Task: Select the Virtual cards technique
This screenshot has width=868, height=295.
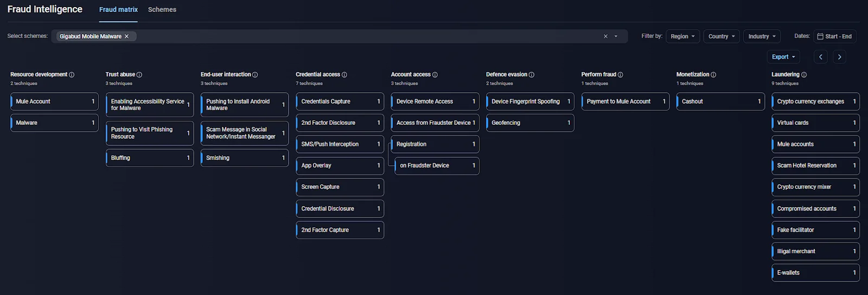Action: tap(815, 123)
